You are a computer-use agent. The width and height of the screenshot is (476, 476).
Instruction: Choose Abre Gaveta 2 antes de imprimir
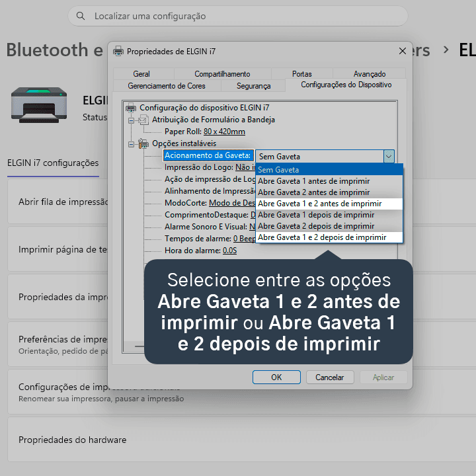329,192
